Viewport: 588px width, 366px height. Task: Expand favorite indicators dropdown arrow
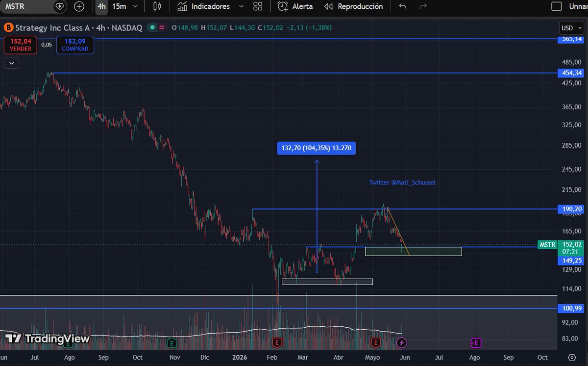click(241, 7)
